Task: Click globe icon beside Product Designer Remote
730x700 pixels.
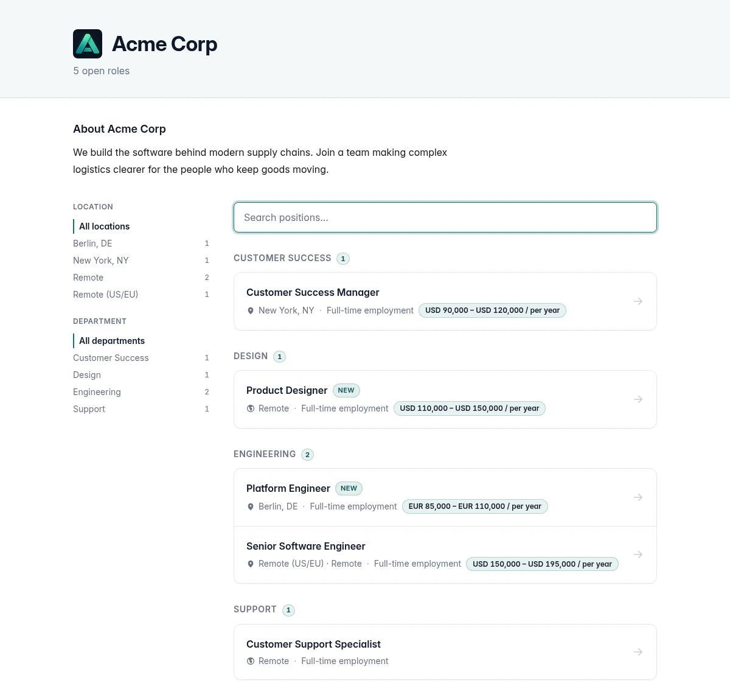Action: click(x=250, y=408)
